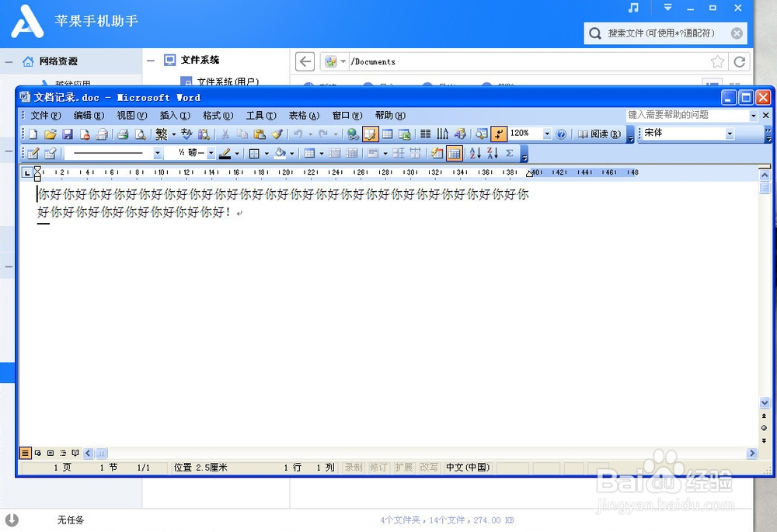Click the vertical scrollbar down arrow in Word
Screen dimensions: 777x532
pos(764,403)
